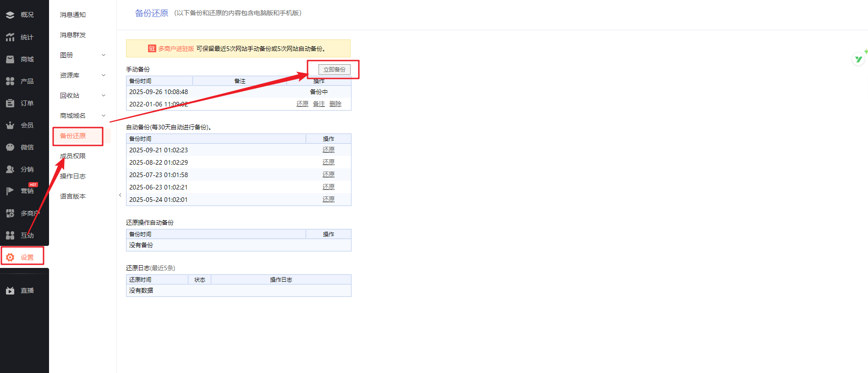Click the 2025-06-23 01:02:21 time cell
868x373 pixels.
[x=159, y=187]
